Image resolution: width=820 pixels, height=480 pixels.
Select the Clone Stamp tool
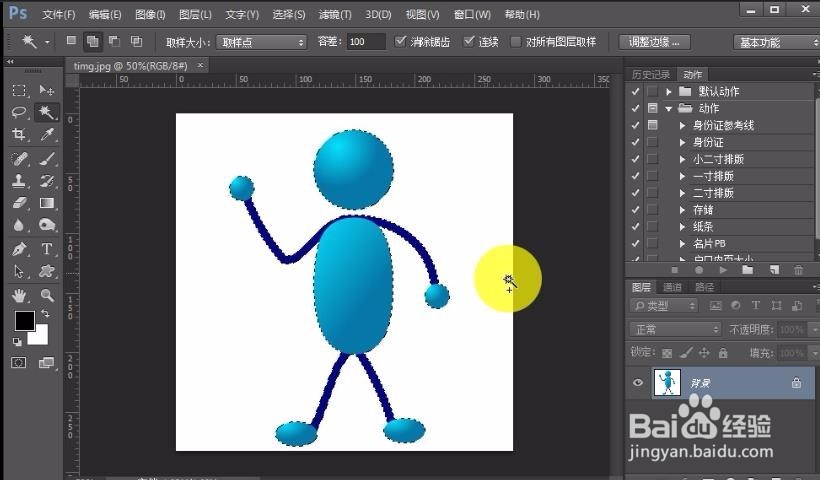point(19,181)
